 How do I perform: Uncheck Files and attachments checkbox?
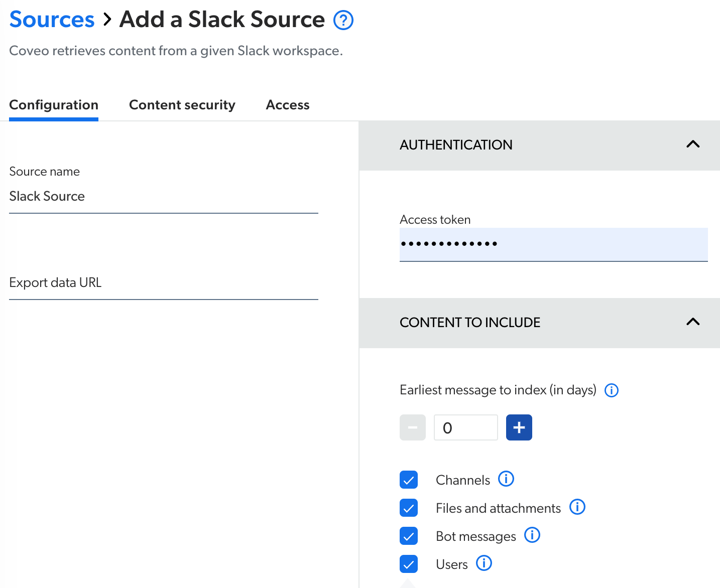[409, 508]
